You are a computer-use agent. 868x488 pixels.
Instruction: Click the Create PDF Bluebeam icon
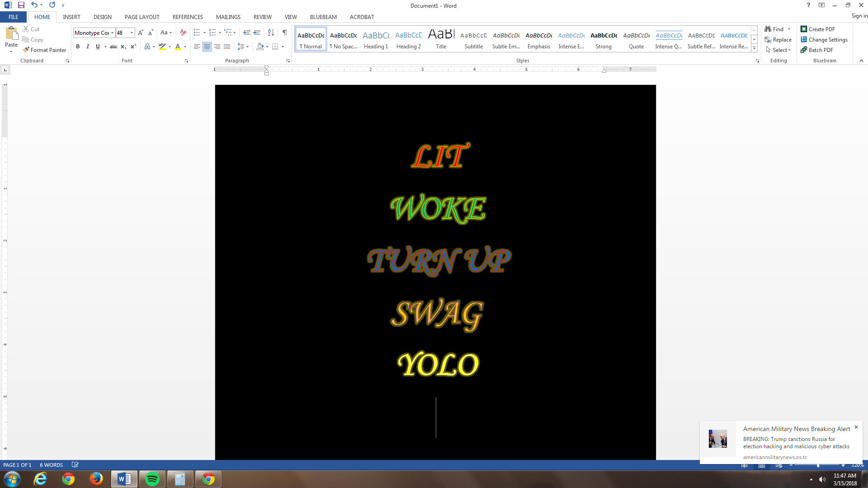804,29
